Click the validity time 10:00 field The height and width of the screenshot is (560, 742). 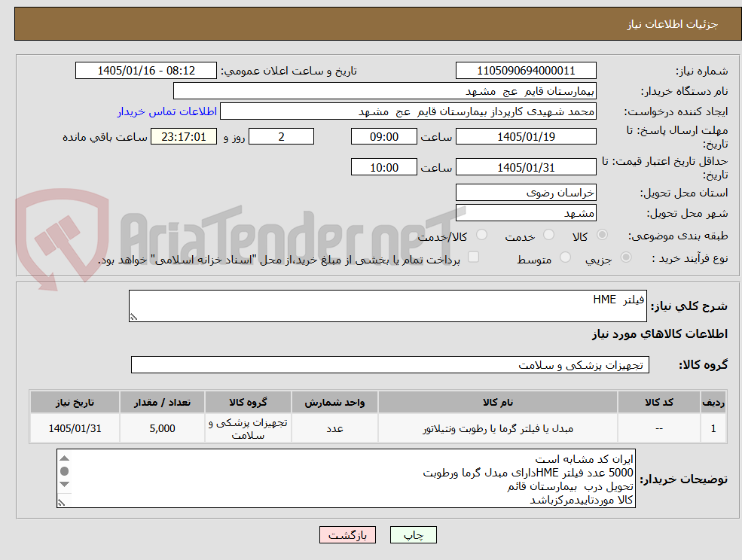(383, 167)
